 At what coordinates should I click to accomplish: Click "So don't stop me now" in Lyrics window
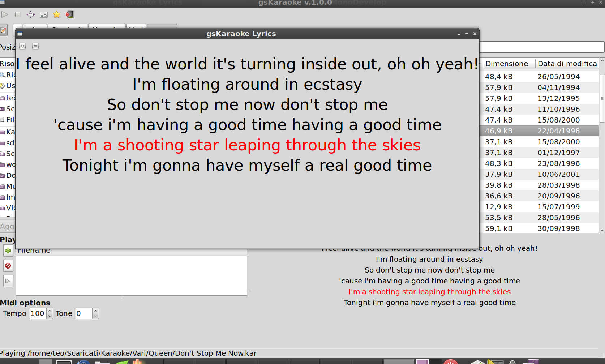pyautogui.click(x=191, y=105)
